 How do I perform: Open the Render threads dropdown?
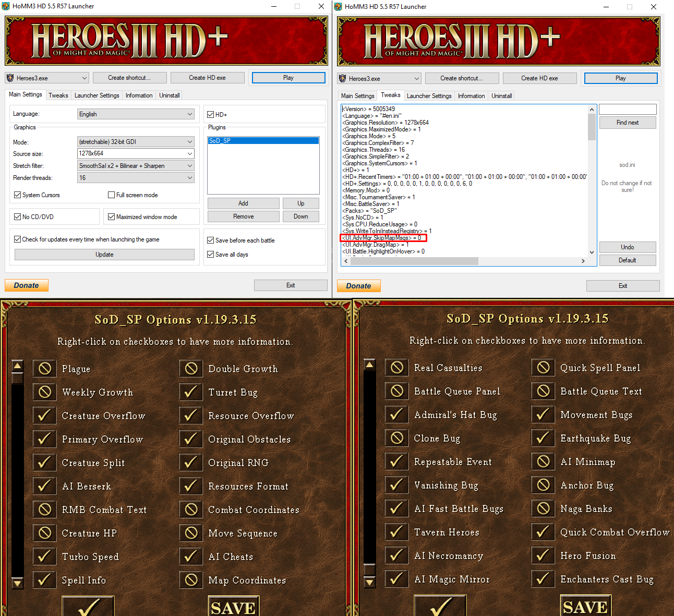coord(136,178)
